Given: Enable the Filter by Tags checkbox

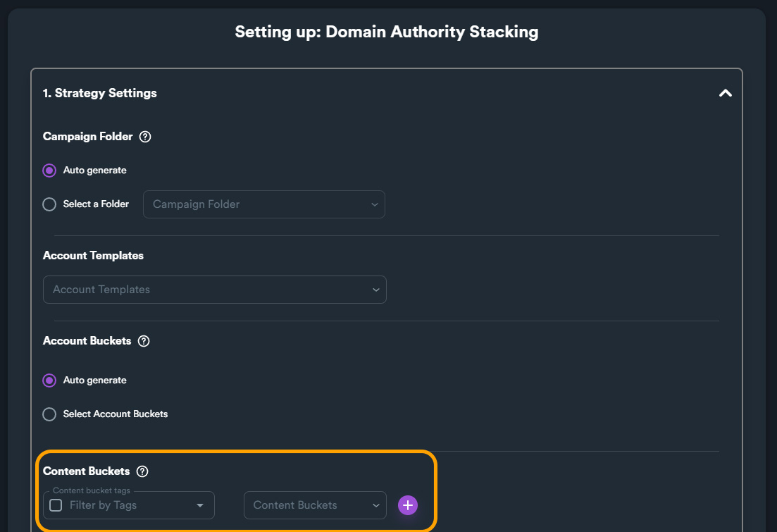Looking at the screenshot, I should click(56, 505).
